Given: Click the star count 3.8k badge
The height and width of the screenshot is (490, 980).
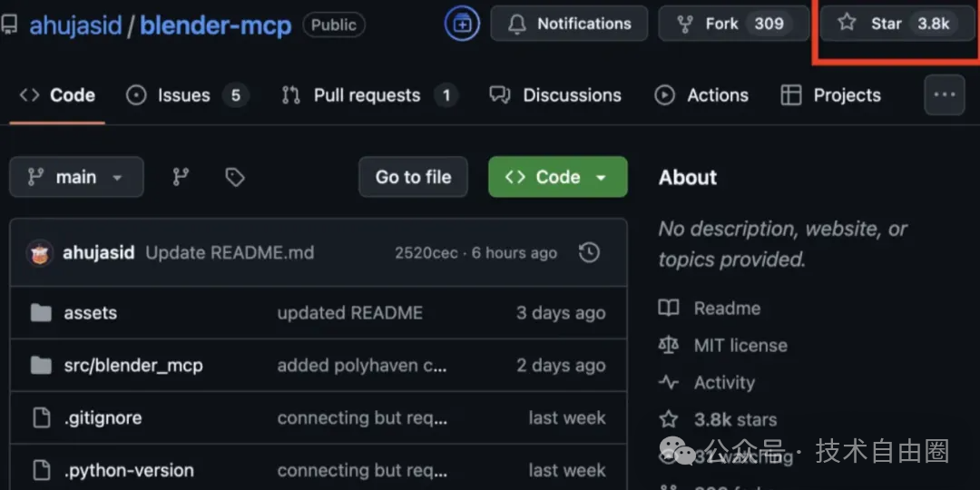Looking at the screenshot, I should [x=933, y=24].
